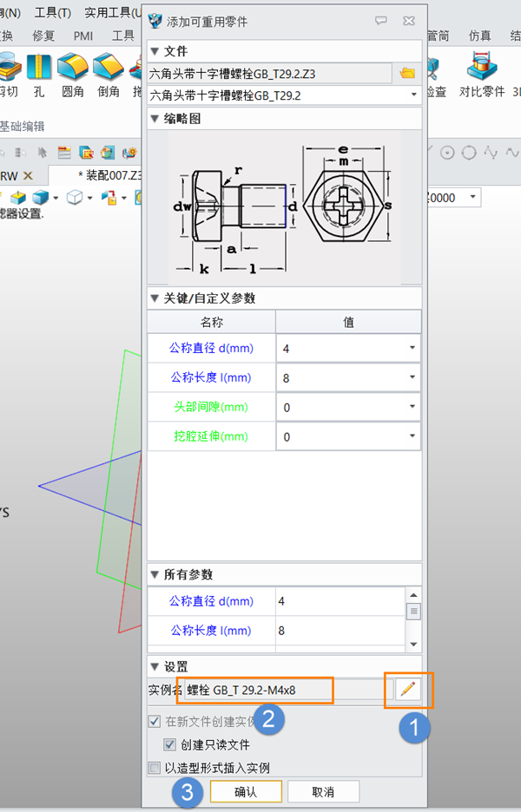Viewport: 521px width, 812px height.
Task: Open the 实用工具(U) menu
Action: coord(113,12)
